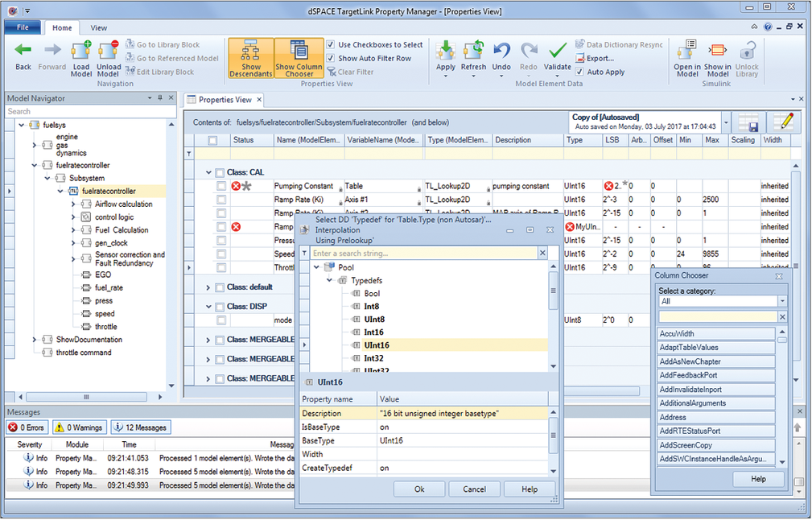The width and height of the screenshot is (812, 520).
Task: Click the Forward navigation arrow
Action: pos(52,50)
